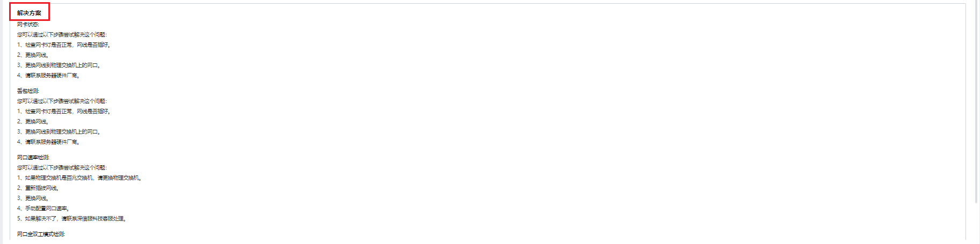Click 请联系服务器硬件厂商 under 网卡状态

[x=49, y=76]
